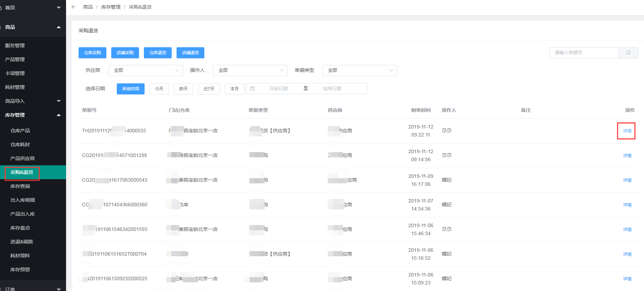Viewport: 644px width, 291px height.
Task: Open 详情 for the first TH2019 order
Action: (x=627, y=131)
